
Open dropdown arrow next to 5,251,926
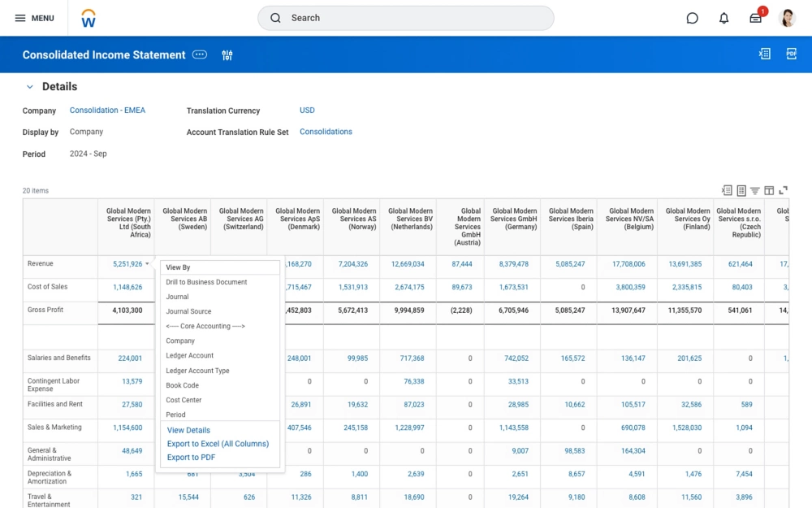tap(147, 264)
